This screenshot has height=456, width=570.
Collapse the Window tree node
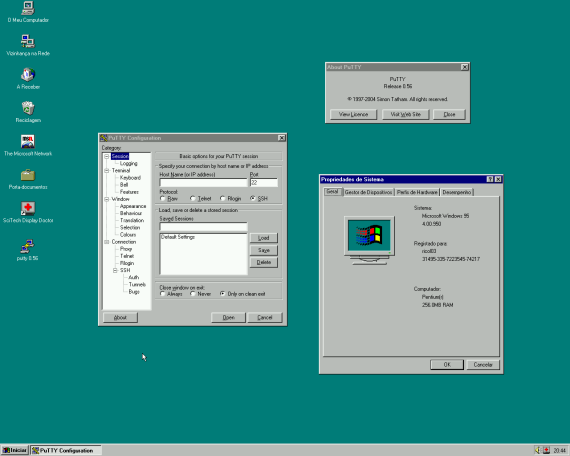(x=107, y=199)
